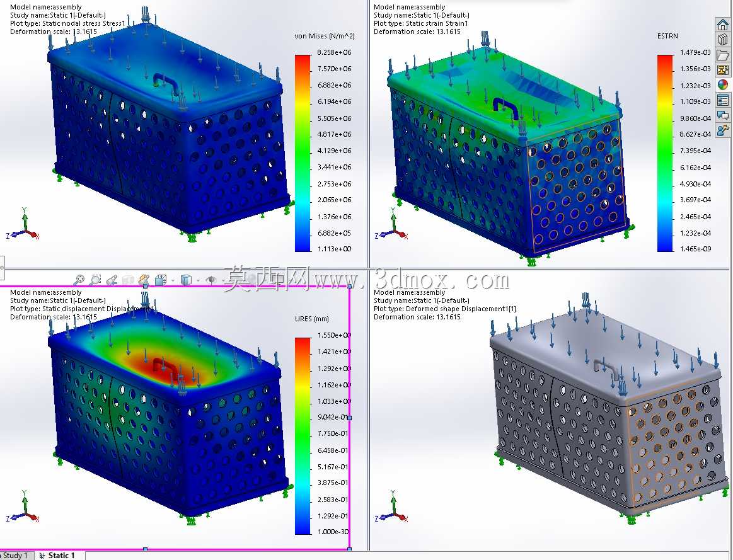Click the 'URES (mm)' legend title
Viewport: 733px width, 560px height.
[x=312, y=319]
